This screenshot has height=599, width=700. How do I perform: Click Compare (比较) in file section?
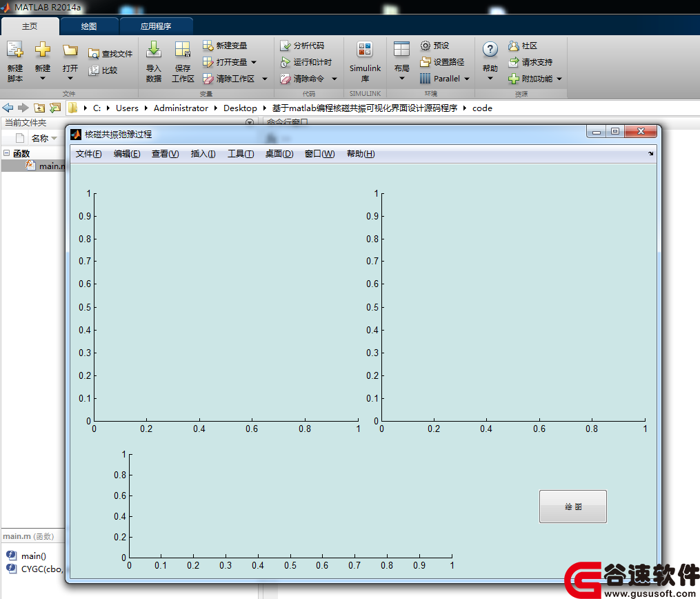[103, 70]
